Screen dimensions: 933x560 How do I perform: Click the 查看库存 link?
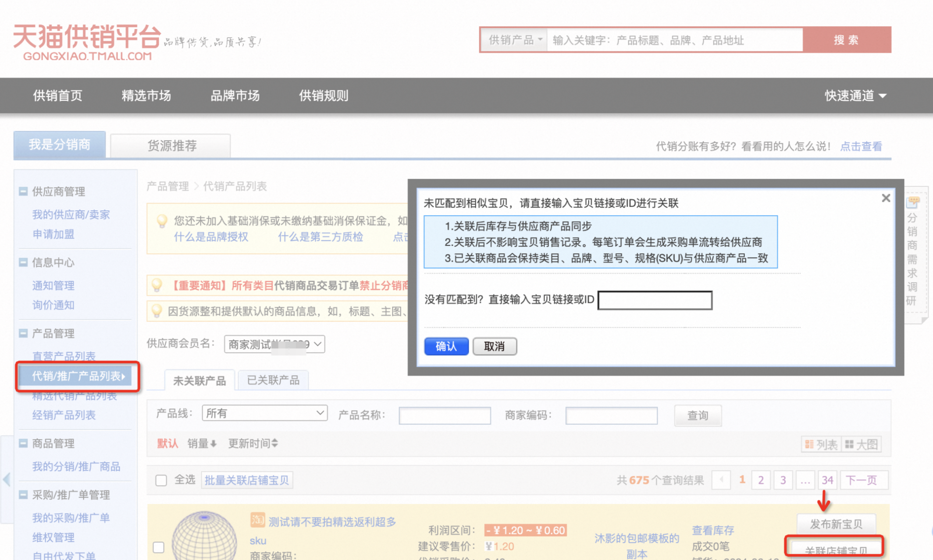click(713, 531)
